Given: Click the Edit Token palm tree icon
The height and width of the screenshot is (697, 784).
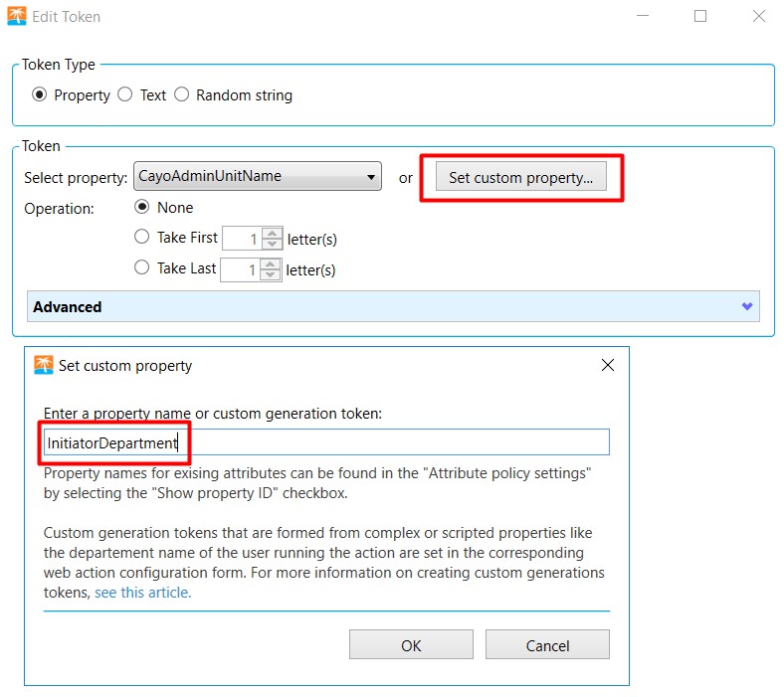Looking at the screenshot, I should [17, 16].
